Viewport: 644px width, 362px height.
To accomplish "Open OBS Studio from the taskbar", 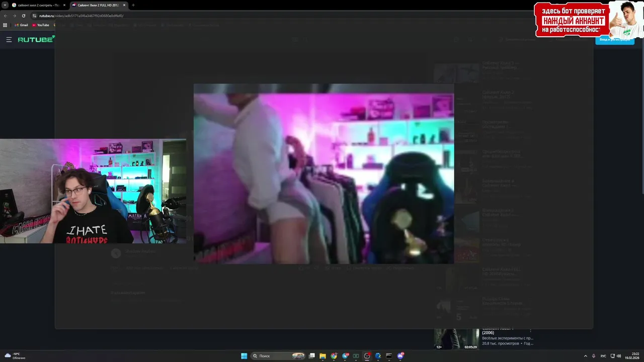I will click(x=367, y=356).
